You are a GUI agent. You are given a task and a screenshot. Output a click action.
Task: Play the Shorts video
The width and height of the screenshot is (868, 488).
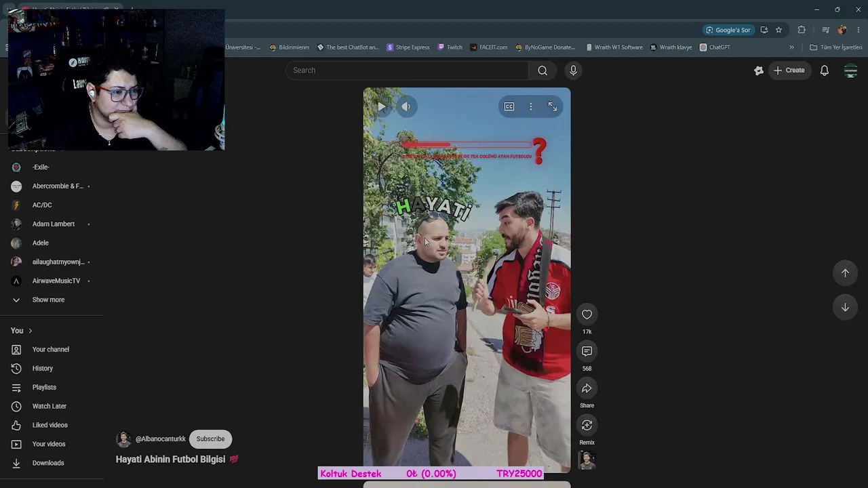tap(382, 106)
